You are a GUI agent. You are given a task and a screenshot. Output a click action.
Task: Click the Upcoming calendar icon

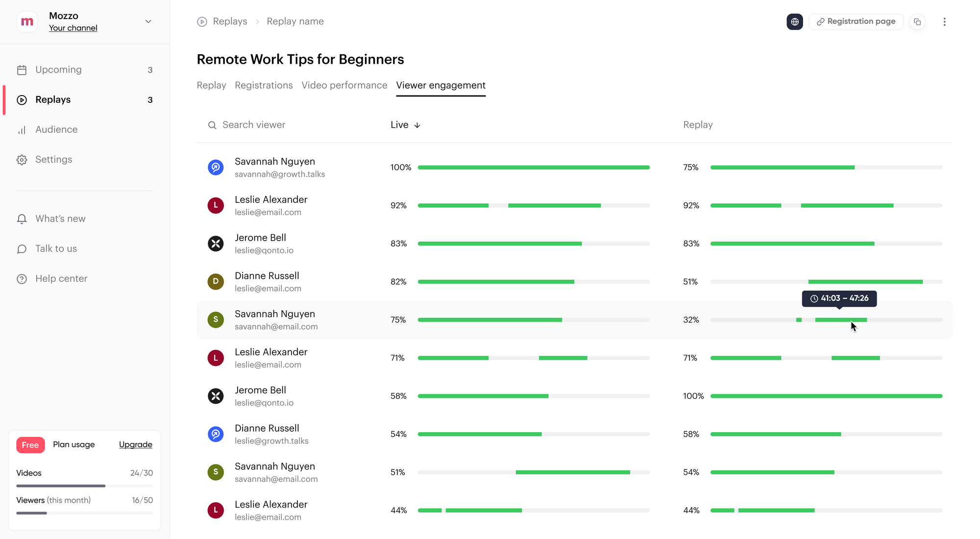point(22,70)
